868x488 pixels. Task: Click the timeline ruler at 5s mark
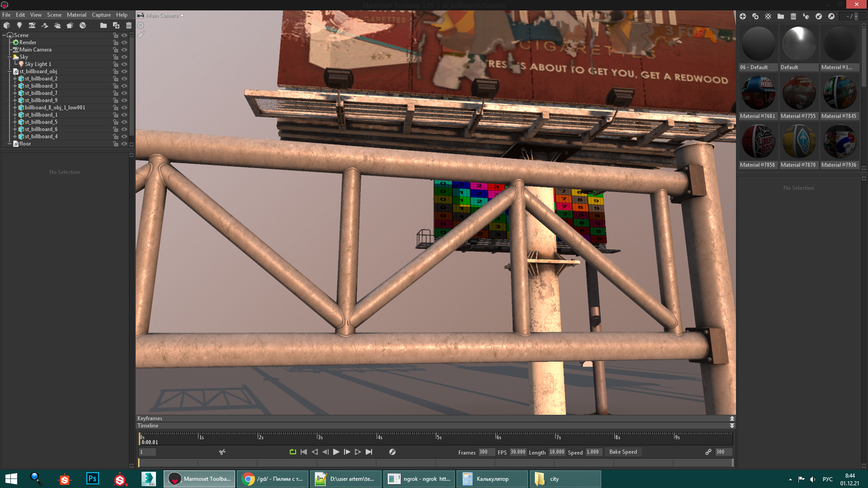[437, 436]
